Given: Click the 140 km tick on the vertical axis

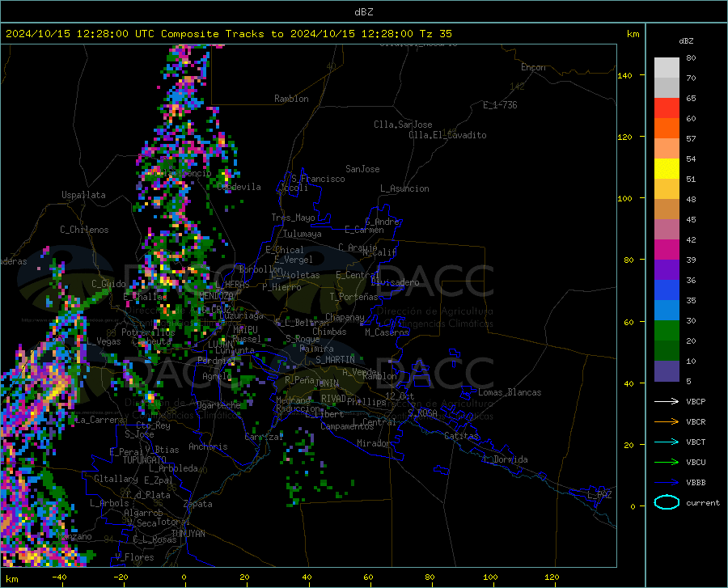Looking at the screenshot, I should coord(624,75).
